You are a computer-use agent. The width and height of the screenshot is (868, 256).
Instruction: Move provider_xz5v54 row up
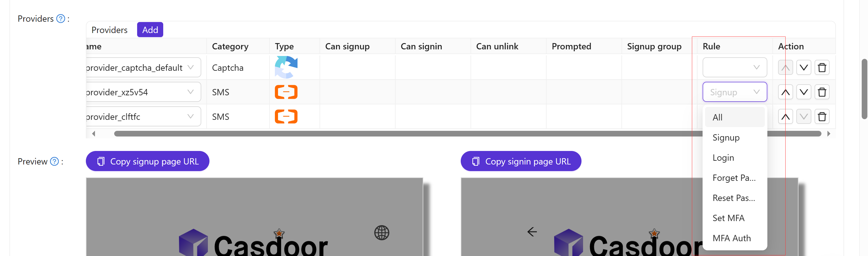pyautogui.click(x=785, y=92)
